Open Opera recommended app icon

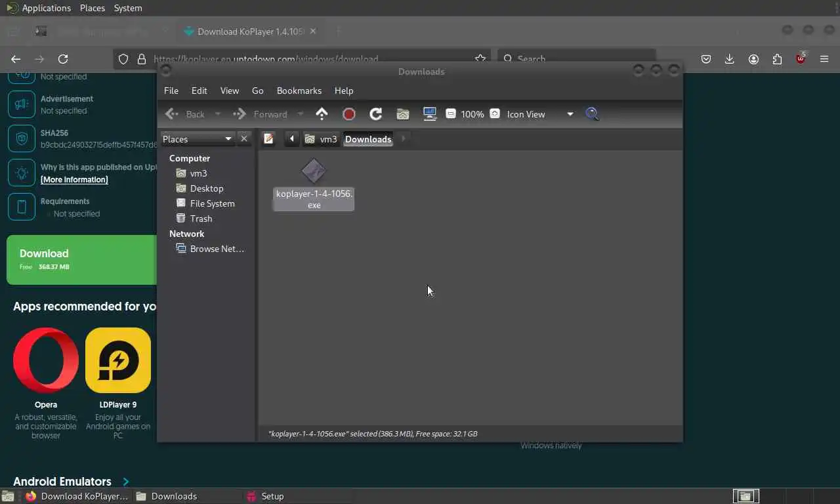click(46, 360)
